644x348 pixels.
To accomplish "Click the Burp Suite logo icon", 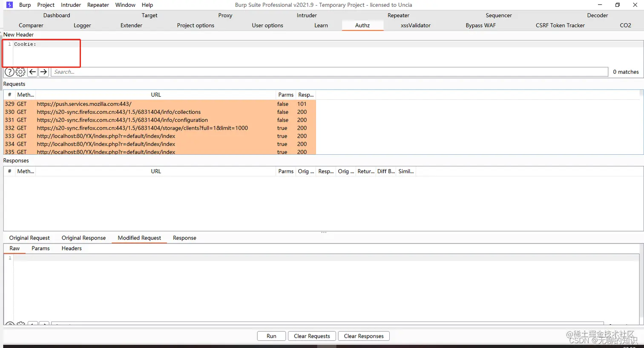I will 9,5.
